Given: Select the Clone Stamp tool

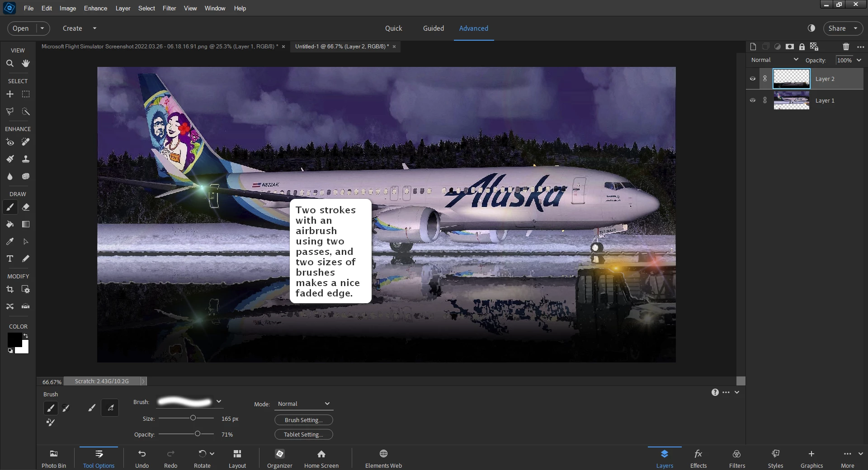Looking at the screenshot, I should [26, 159].
